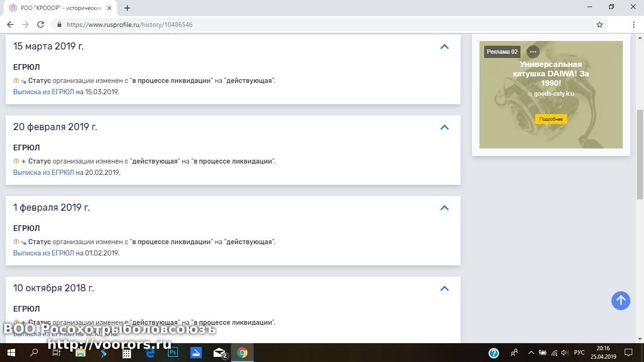Collapse the 20 февраля 2019 г. section
This screenshot has height=362, width=644.
click(444, 127)
